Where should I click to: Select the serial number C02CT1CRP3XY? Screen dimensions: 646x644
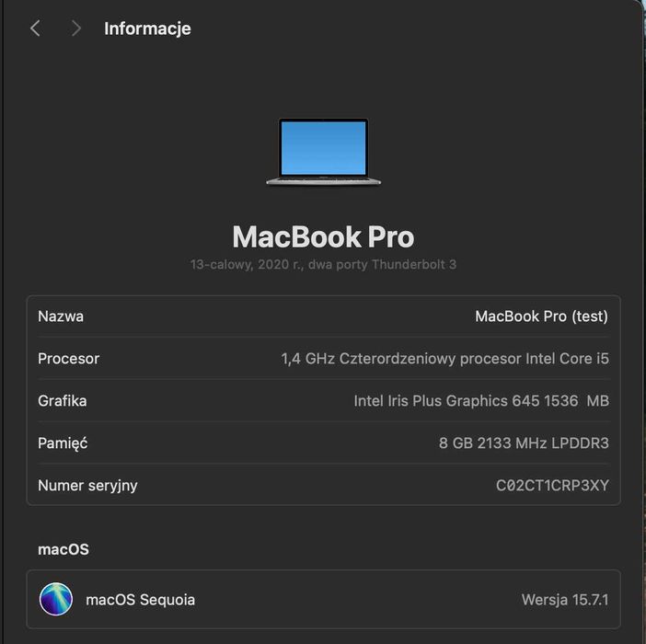(552, 486)
